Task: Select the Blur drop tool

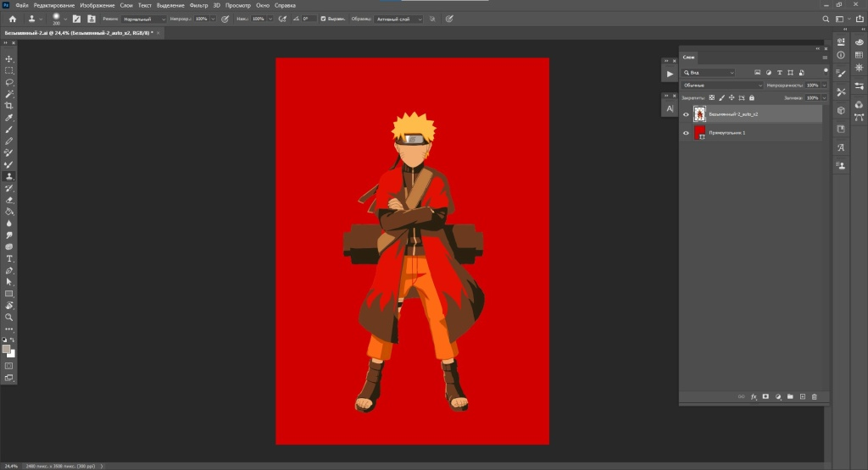Action: pos(8,224)
